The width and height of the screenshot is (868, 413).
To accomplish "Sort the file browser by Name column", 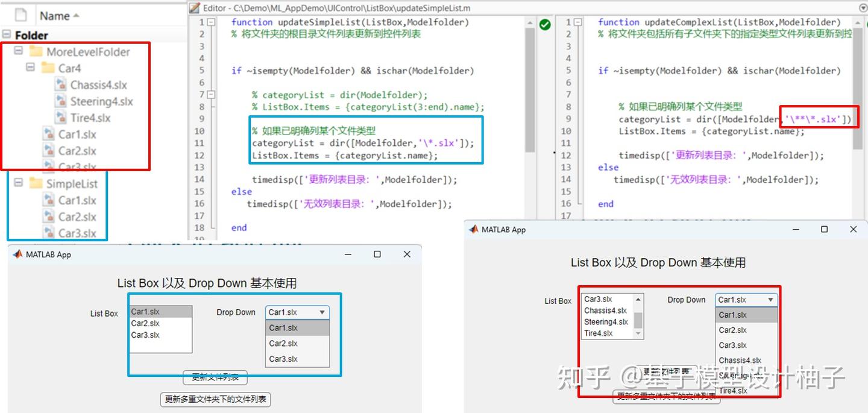I will [59, 16].
